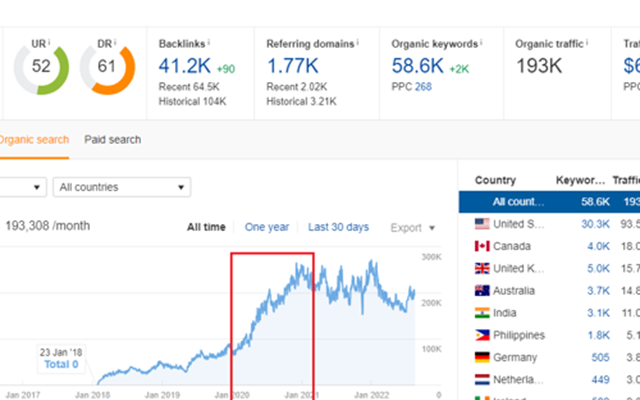Open the 3.1K keywords for India
Image resolution: width=640 pixels, height=400 pixels.
tap(599, 313)
